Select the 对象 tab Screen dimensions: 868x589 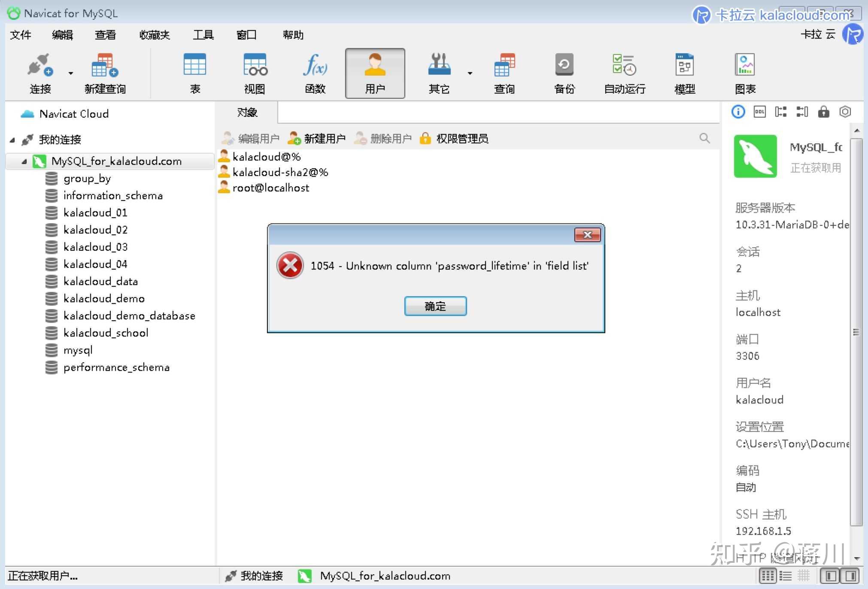pyautogui.click(x=247, y=112)
